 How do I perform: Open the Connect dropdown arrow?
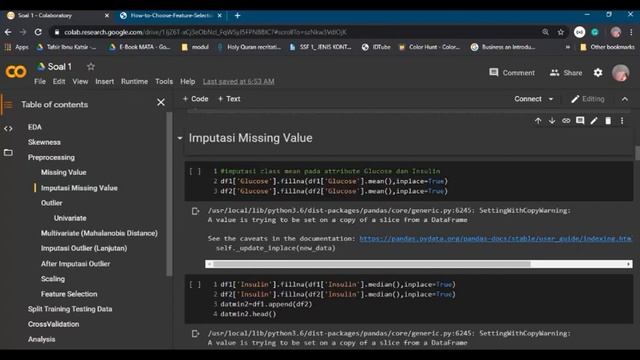click(x=551, y=99)
